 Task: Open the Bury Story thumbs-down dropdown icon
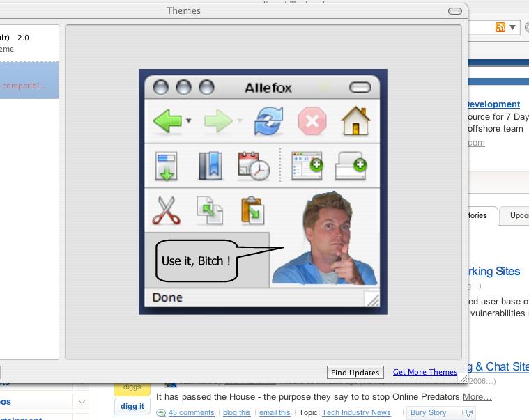click(x=469, y=412)
